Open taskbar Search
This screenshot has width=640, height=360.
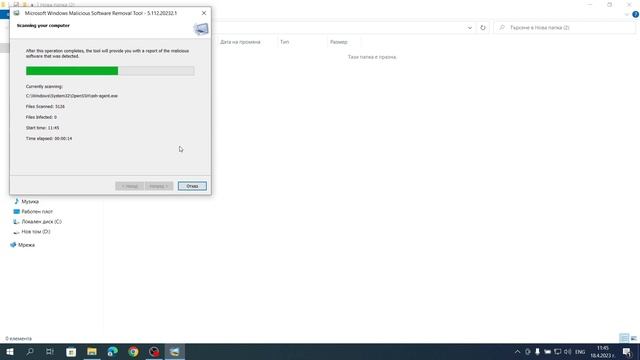[30, 352]
